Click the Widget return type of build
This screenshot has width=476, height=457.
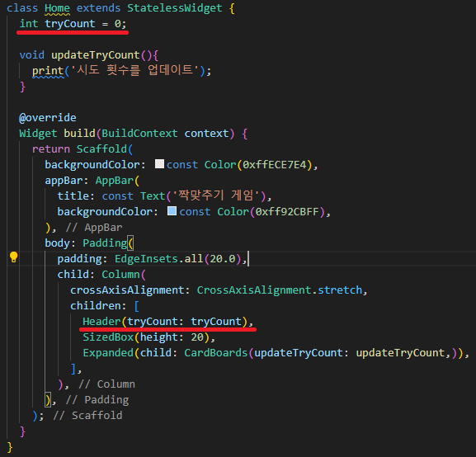pos(38,134)
